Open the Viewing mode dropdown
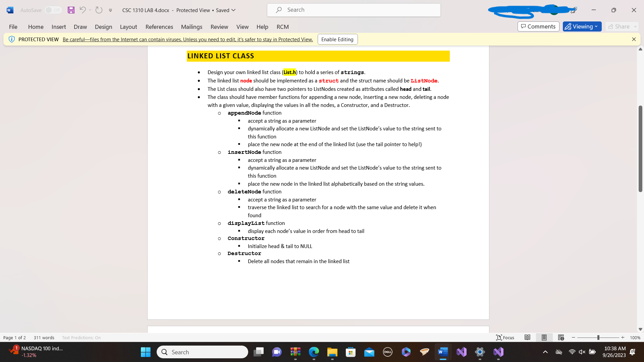This screenshot has width=644, height=362. [582, 26]
